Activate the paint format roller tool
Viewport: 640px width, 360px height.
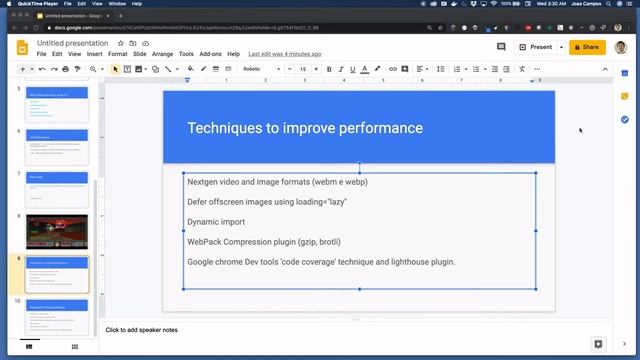(x=78, y=69)
